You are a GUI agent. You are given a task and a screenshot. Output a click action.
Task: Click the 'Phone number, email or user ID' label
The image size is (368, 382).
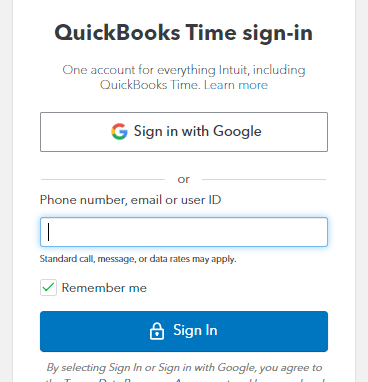tap(130, 200)
